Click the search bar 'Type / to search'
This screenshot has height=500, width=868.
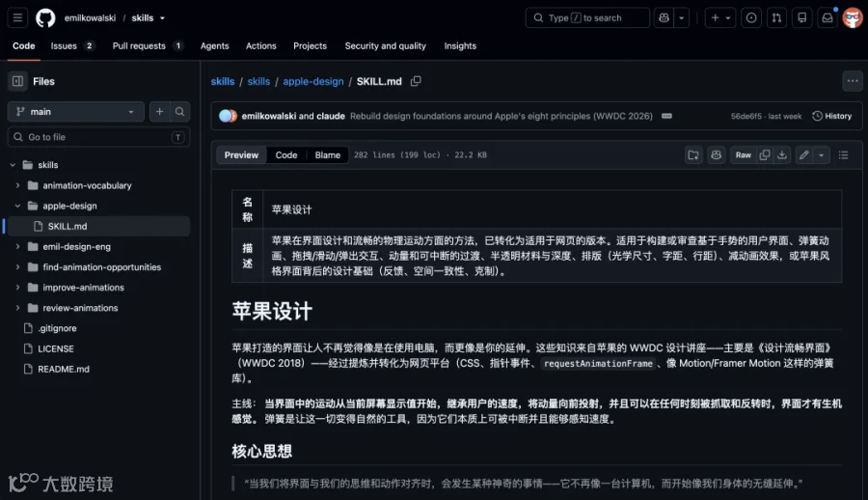tap(586, 17)
